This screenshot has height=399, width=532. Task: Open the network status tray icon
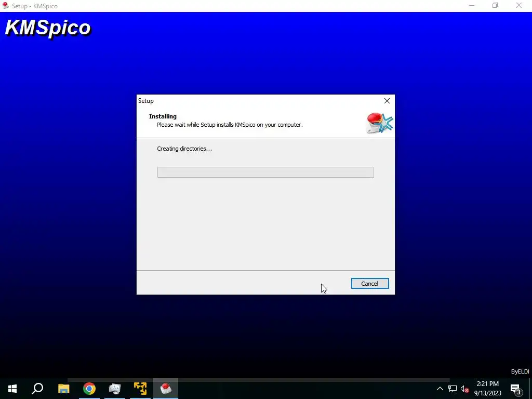click(453, 389)
